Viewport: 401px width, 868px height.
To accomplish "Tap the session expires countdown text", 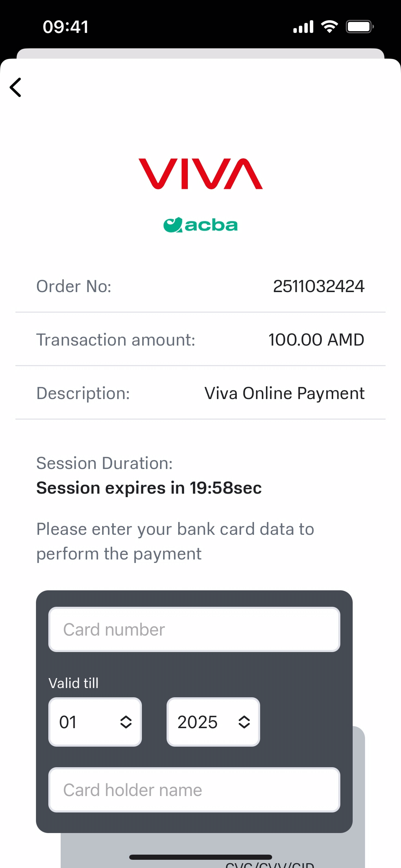I will click(x=149, y=488).
